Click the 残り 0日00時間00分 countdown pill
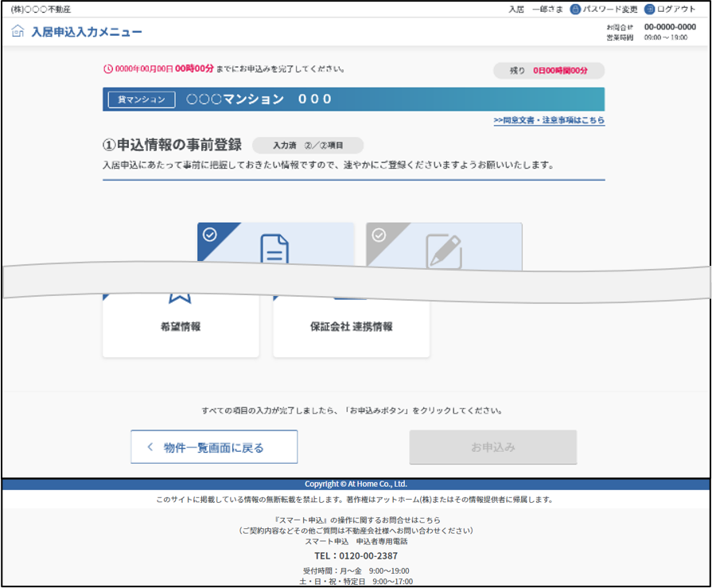Image resolution: width=712 pixels, height=588 pixels. (x=548, y=71)
